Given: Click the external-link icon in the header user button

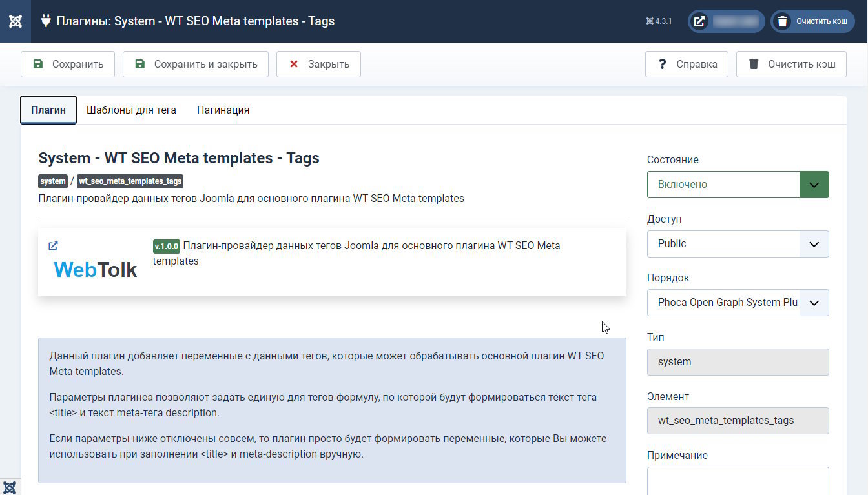Looking at the screenshot, I should tap(699, 21).
